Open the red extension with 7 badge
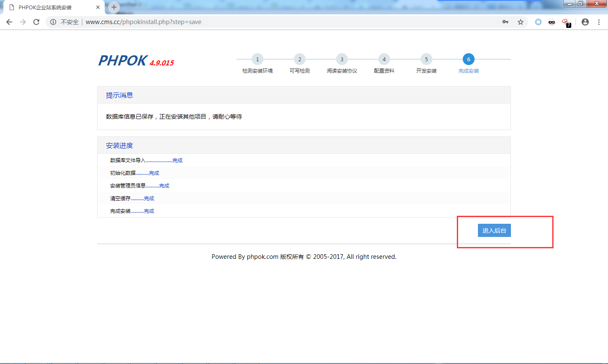This screenshot has width=608, height=364. (x=566, y=22)
